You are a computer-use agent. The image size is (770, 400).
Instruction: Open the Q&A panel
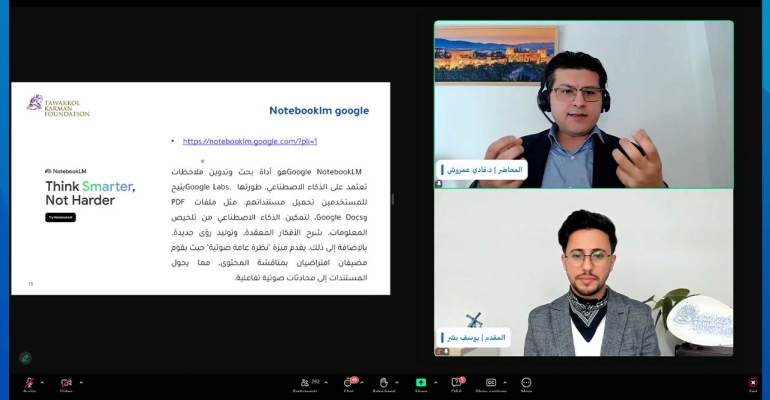pyautogui.click(x=457, y=382)
